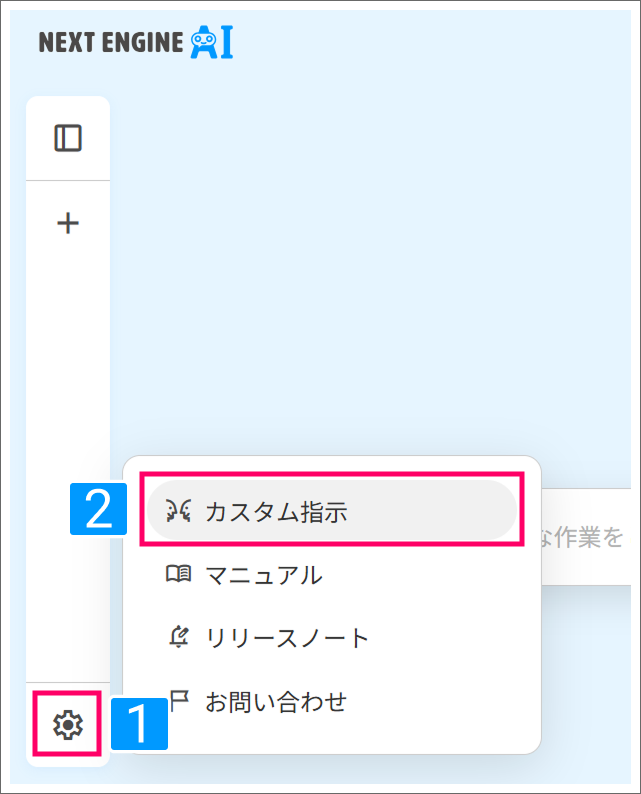Click the blue number 1 badge
Viewport: 641px width, 794px height.
(x=139, y=724)
